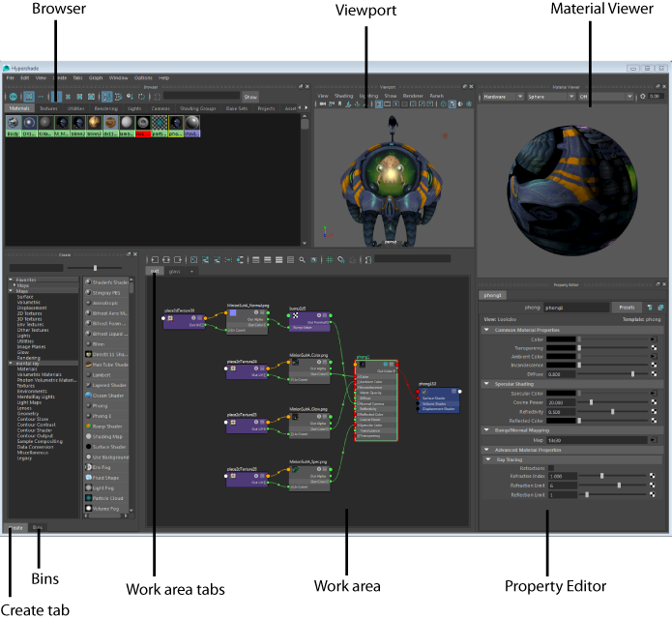Screen dimensions: 672x619
Task: Collapse the Ray Tracing section
Action: 488,459
